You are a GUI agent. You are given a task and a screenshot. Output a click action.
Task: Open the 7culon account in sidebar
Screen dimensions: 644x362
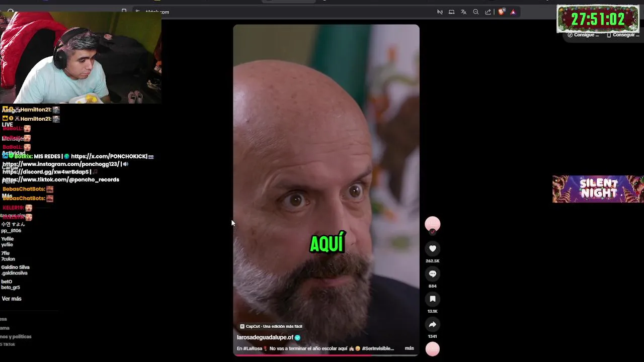(x=8, y=256)
